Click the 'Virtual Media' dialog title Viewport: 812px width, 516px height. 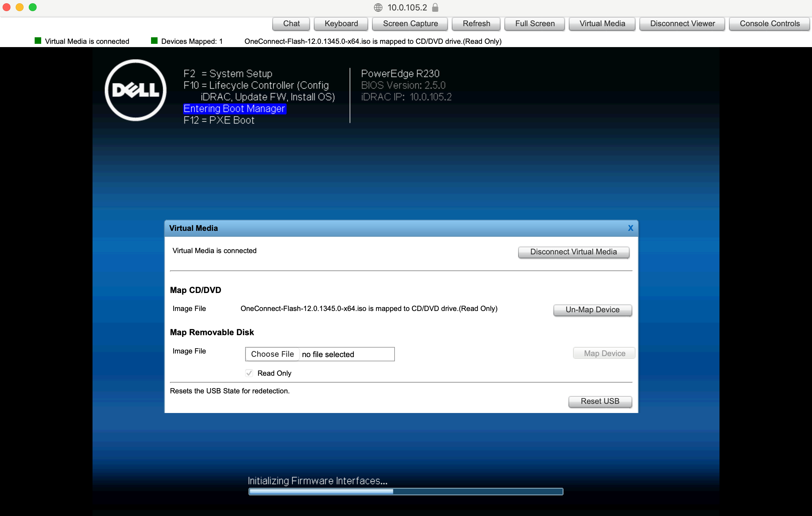pos(194,228)
